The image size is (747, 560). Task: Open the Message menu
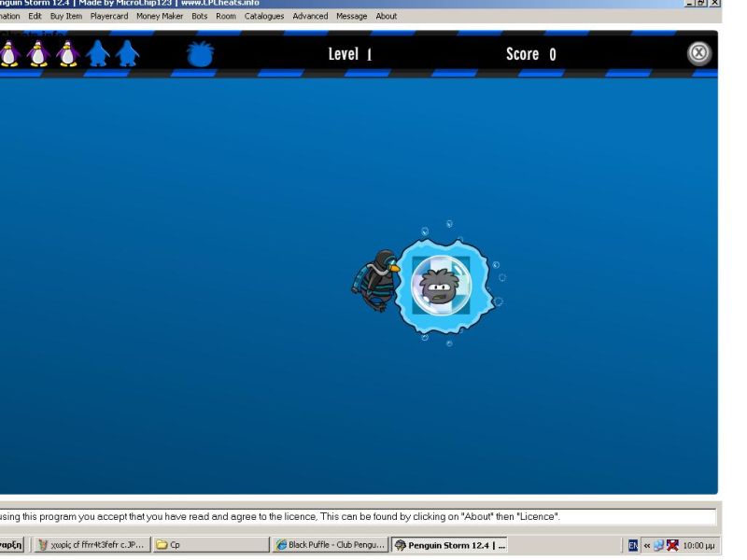coord(352,16)
